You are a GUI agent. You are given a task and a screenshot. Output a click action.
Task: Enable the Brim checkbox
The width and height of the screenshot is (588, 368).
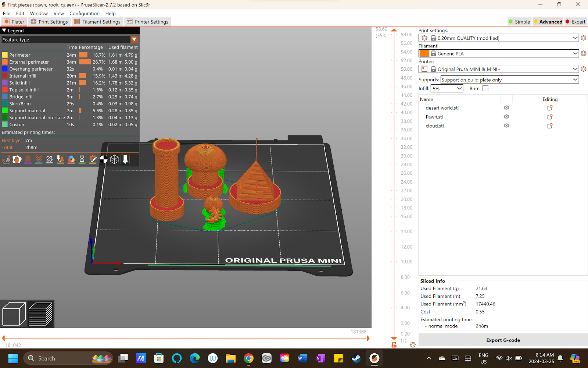click(x=485, y=88)
